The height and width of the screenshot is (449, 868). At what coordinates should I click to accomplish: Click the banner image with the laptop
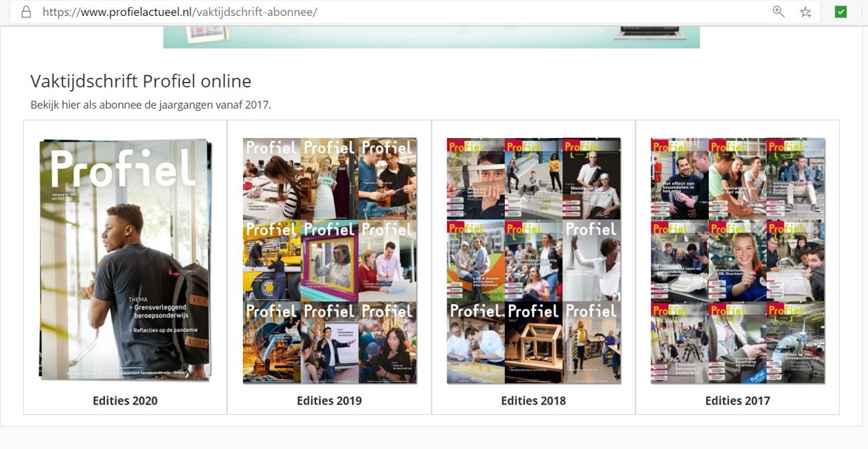(x=431, y=37)
